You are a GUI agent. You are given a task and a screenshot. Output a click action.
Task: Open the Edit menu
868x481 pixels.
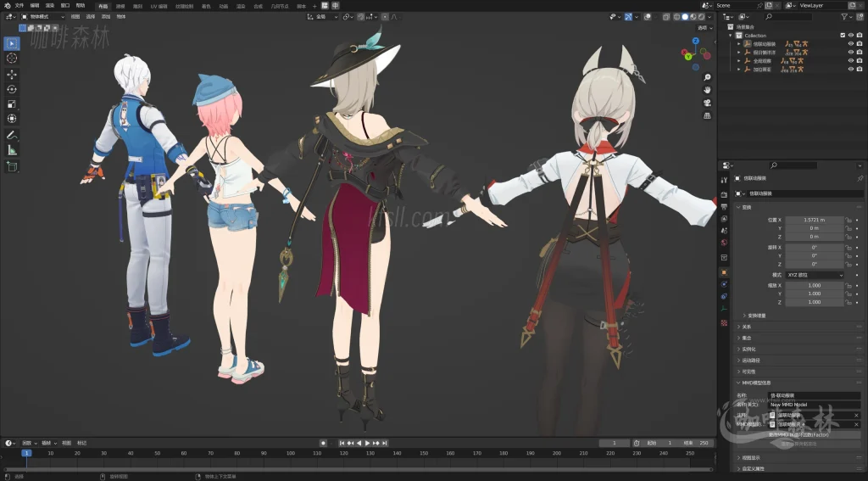click(x=34, y=6)
